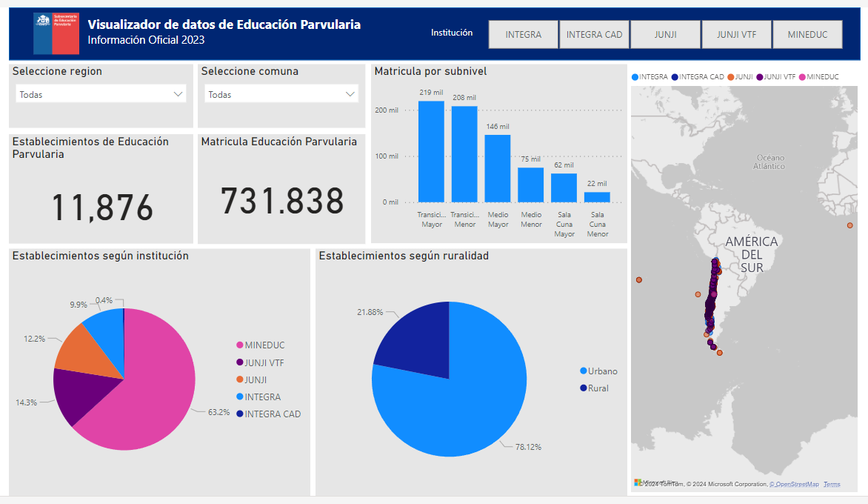
Task: Click the blue INTEGRA dot in map legend
Action: click(x=635, y=76)
